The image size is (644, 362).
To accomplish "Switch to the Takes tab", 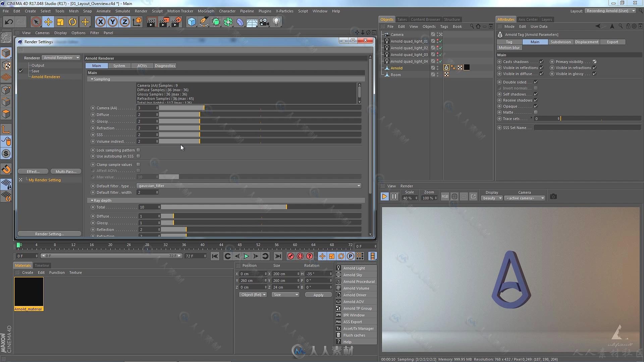I will [402, 19].
